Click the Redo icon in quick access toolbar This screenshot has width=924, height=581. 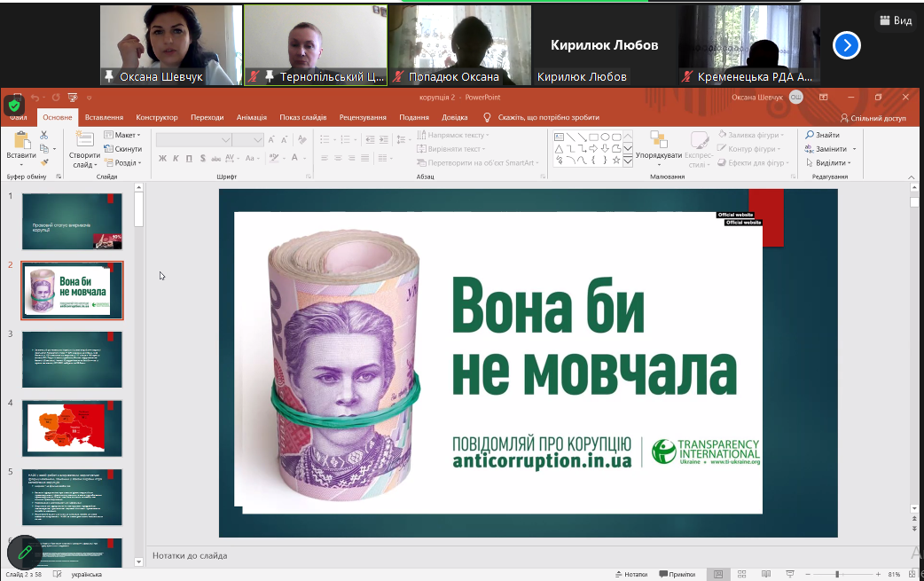click(55, 98)
